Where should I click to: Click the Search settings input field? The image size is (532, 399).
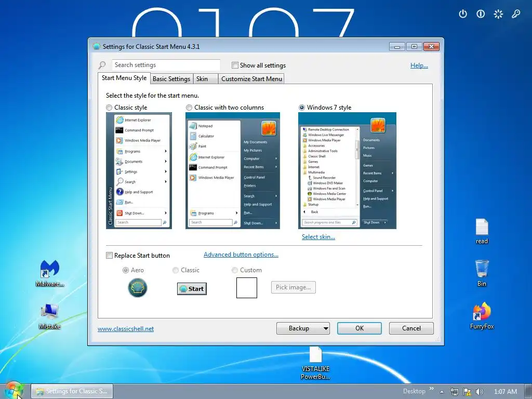(x=166, y=65)
